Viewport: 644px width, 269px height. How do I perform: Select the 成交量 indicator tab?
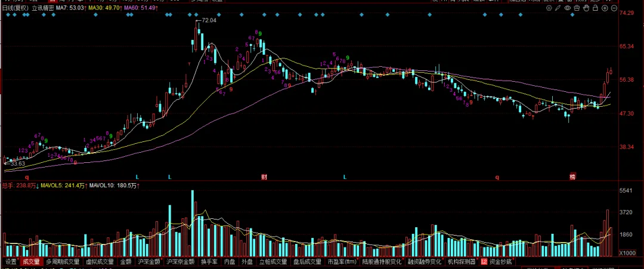tap(31, 262)
